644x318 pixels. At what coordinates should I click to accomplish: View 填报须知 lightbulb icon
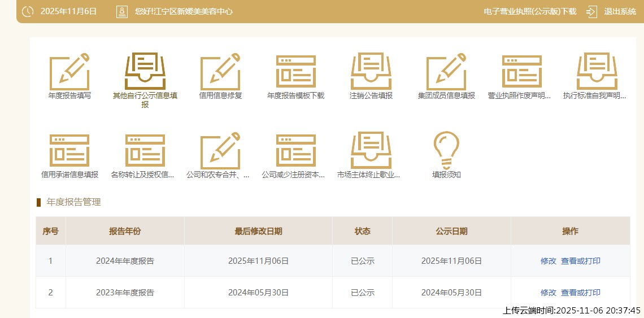pos(446,150)
